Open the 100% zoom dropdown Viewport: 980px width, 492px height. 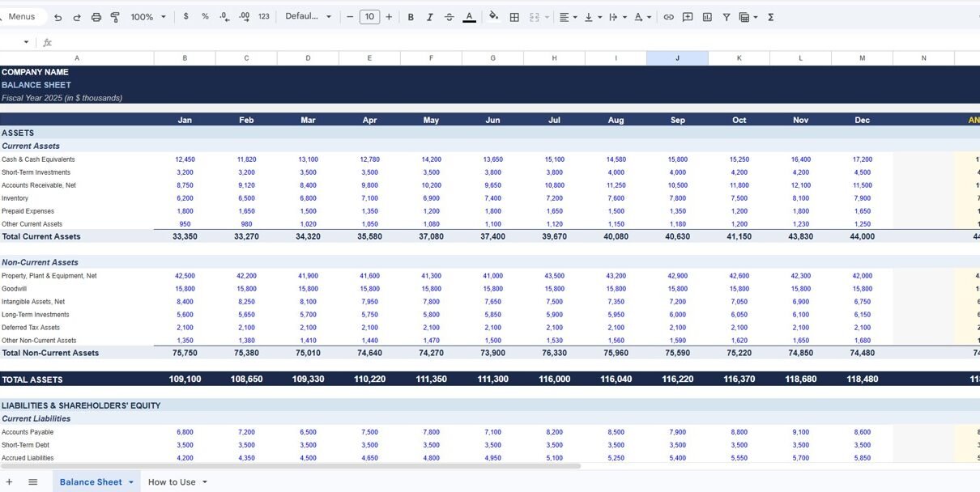click(148, 17)
